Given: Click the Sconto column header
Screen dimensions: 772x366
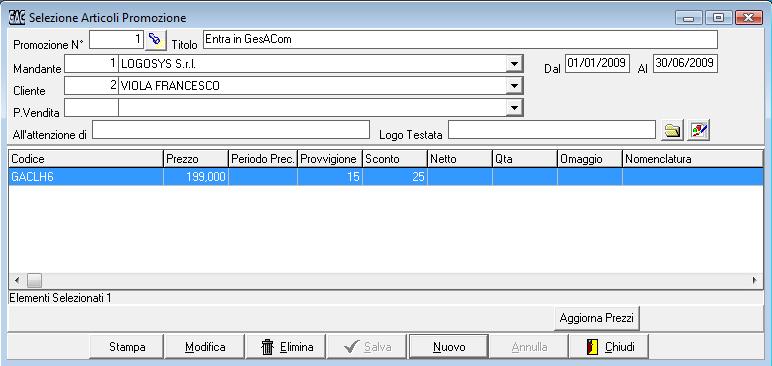Looking at the screenshot, I should (x=395, y=159).
